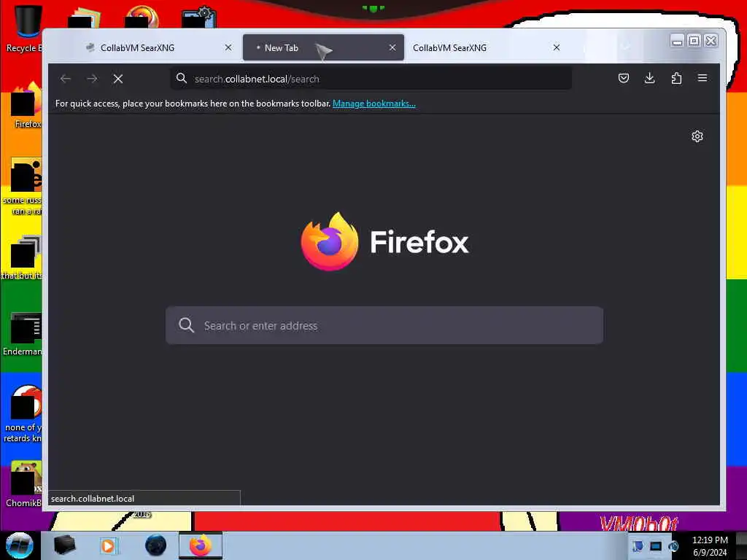The width and height of the screenshot is (747, 560).
Task: Select the Firefox desktop shortcut
Action: 27,105
